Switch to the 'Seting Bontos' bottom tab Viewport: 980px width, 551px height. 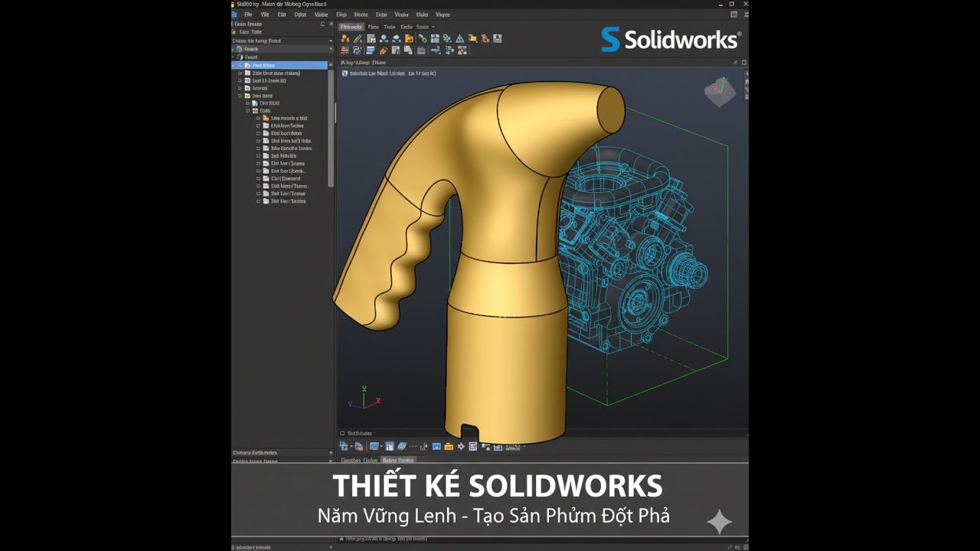pos(398,460)
